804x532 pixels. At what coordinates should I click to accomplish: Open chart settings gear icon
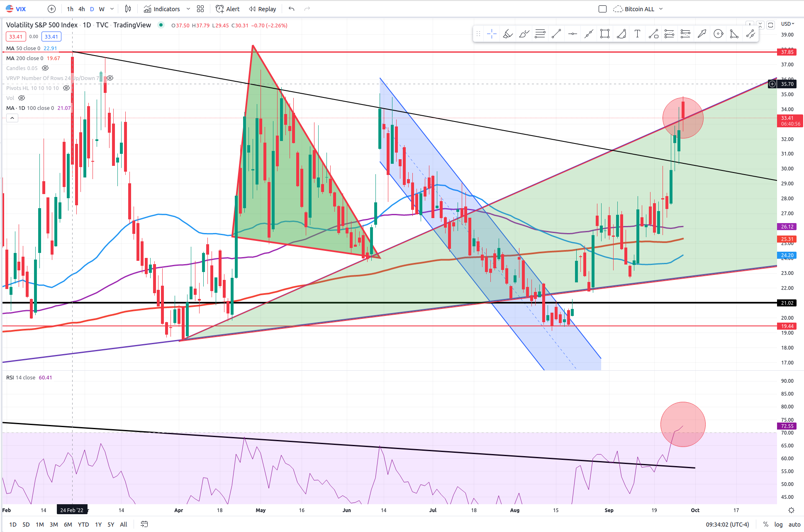791,510
